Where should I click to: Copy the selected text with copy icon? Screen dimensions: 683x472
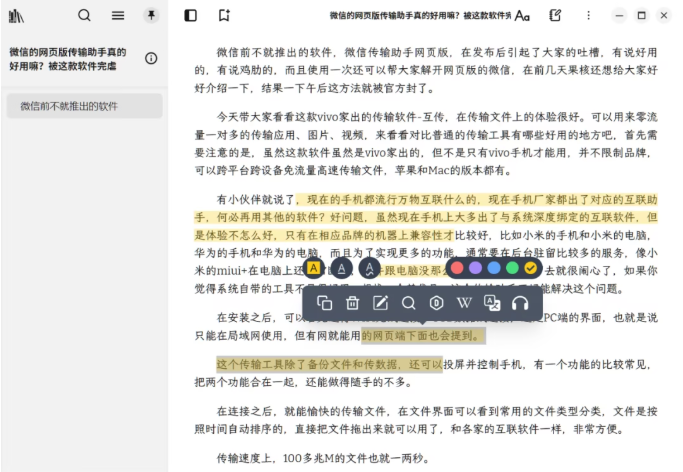click(325, 303)
